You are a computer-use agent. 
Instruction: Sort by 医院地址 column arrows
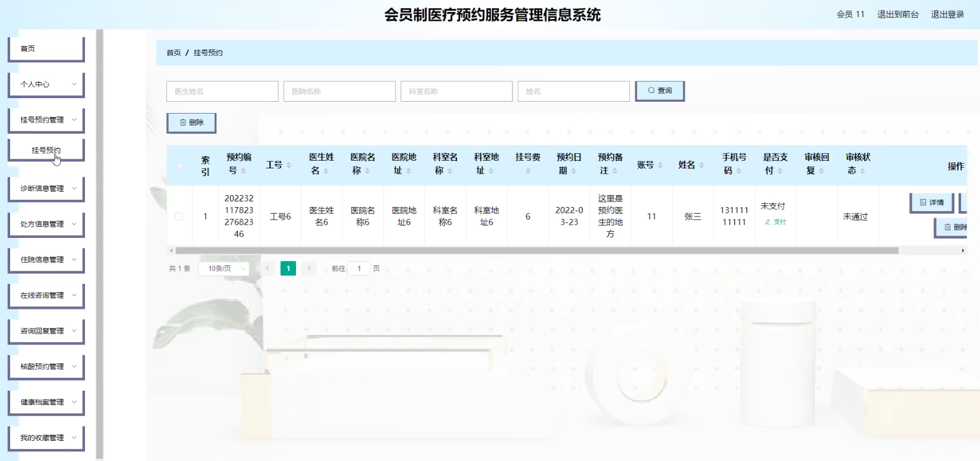click(x=408, y=171)
